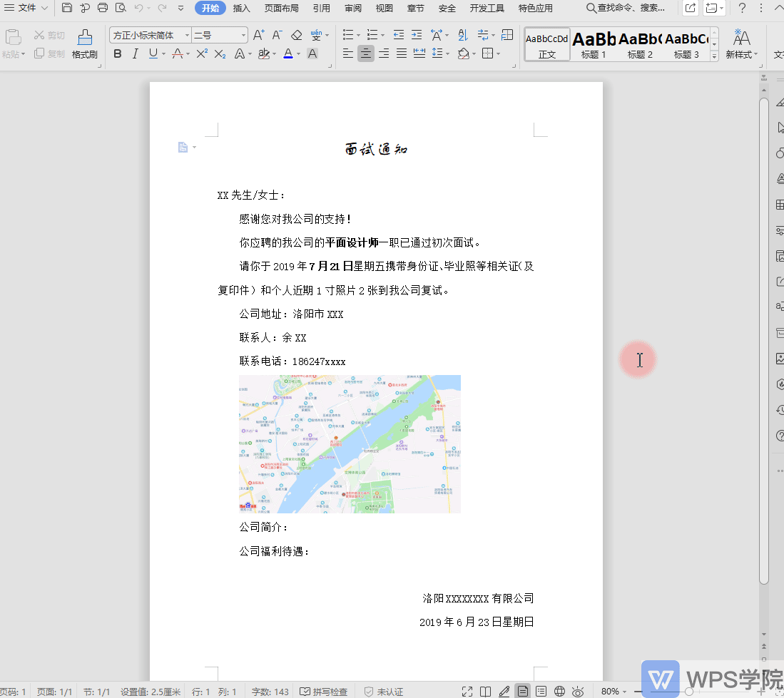
Task: Click the increase font size icon
Action: pos(258,35)
